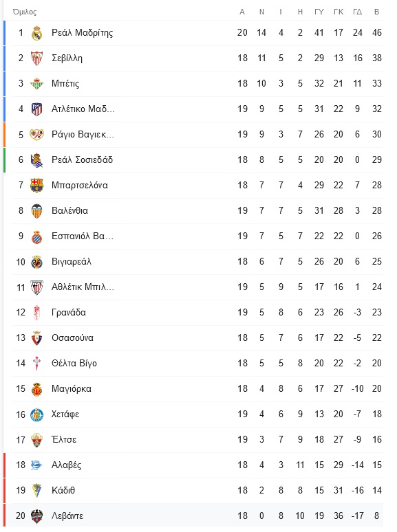The height and width of the screenshot is (532, 397).
Task: Click the Levante crest icon
Action: pyautogui.click(x=36, y=516)
